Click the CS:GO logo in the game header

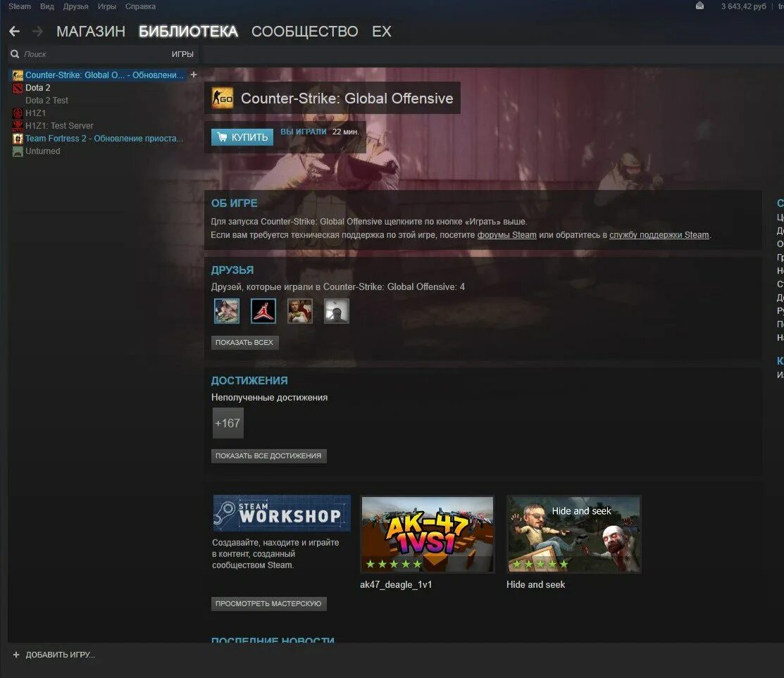[x=223, y=98]
